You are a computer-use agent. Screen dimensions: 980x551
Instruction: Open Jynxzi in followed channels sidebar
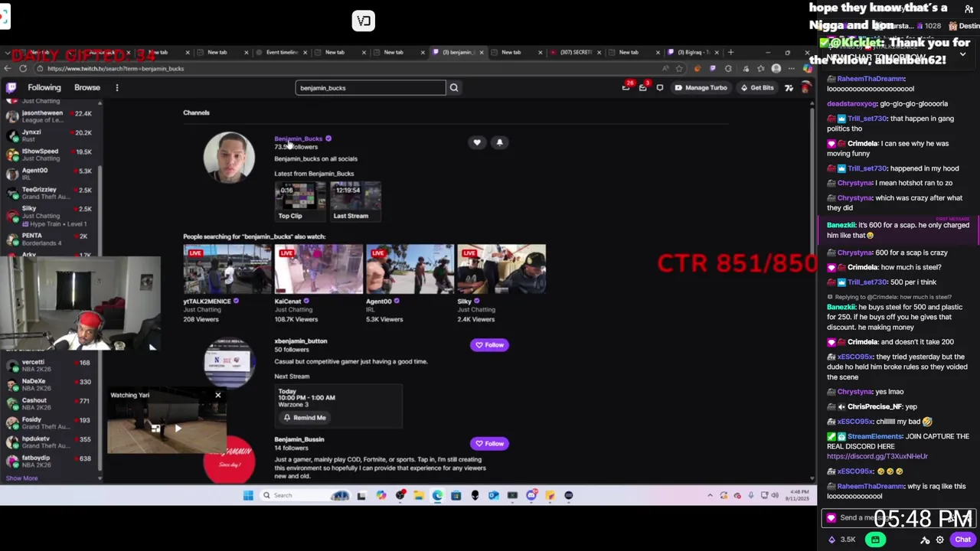coord(50,135)
